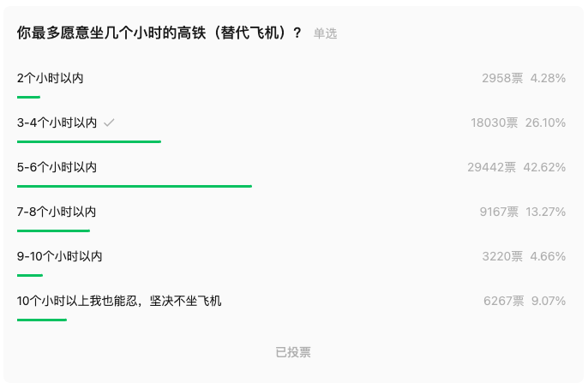Click the green bar under 5-6个小时以内
The width and height of the screenshot is (588, 389).
pos(135,186)
